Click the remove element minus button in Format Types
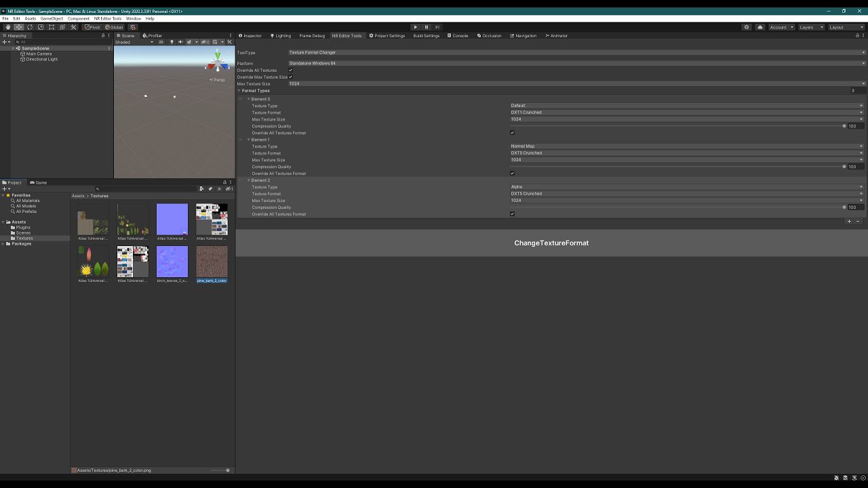This screenshot has height=488, width=868. click(858, 222)
